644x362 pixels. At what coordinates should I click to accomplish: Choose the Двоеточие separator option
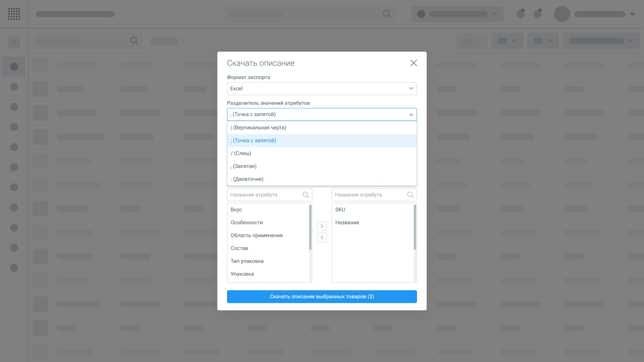pos(247,179)
